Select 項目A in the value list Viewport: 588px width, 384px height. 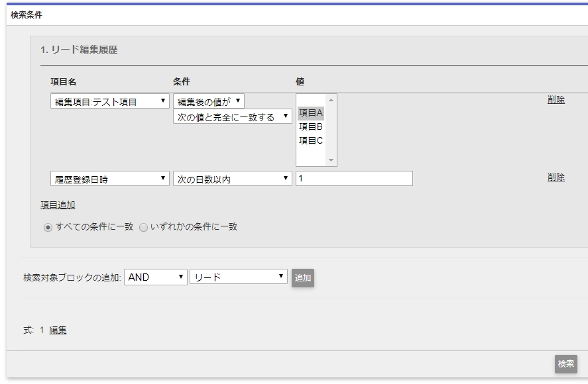click(x=311, y=113)
